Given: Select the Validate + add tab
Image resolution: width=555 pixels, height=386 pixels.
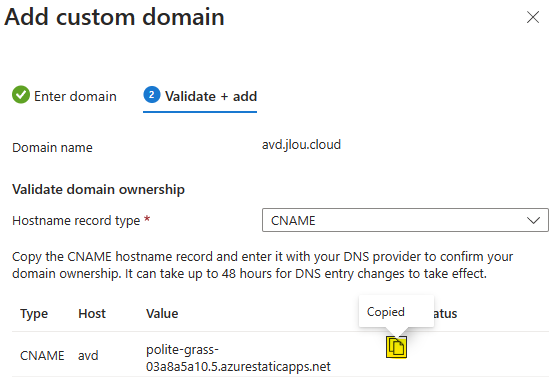Looking at the screenshot, I should 200,96.
